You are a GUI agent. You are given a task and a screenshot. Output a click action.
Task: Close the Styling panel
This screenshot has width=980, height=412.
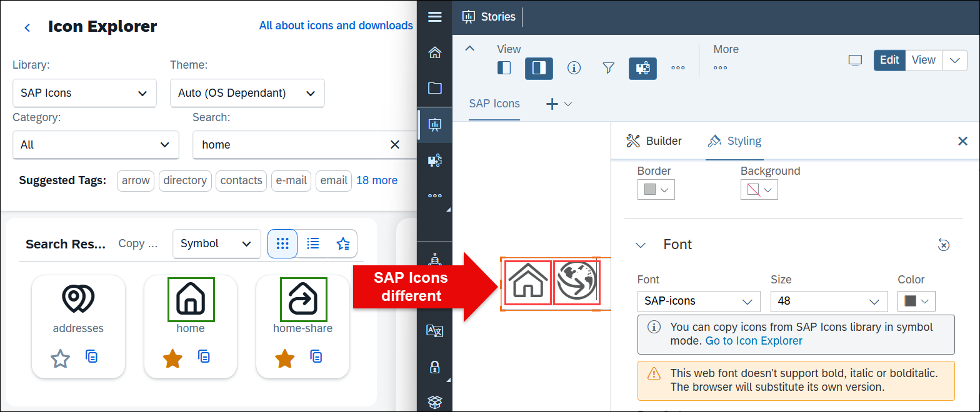click(x=963, y=141)
